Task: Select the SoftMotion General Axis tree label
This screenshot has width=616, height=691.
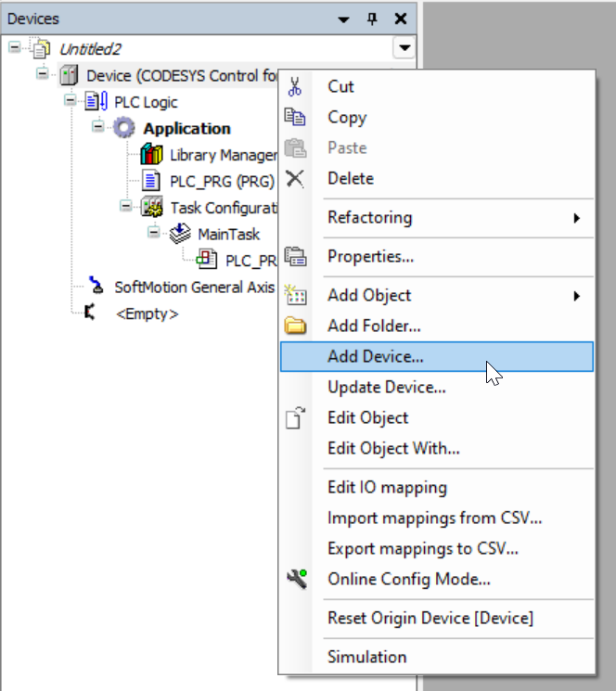Action: [194, 288]
